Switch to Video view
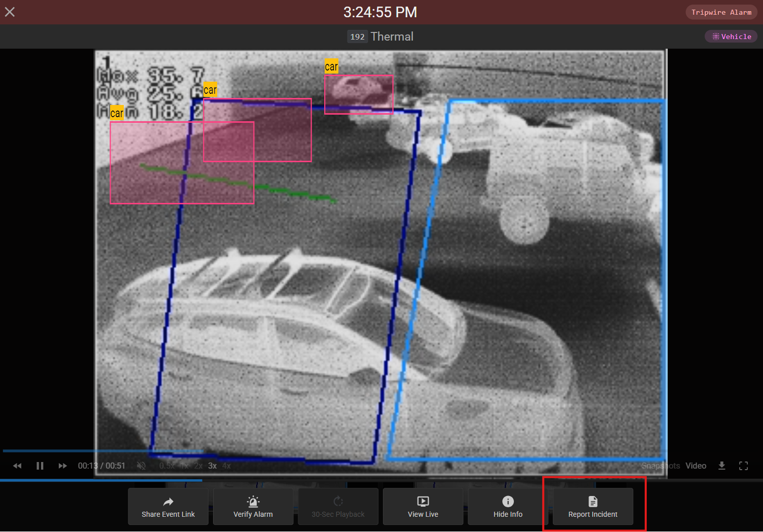 (696, 466)
